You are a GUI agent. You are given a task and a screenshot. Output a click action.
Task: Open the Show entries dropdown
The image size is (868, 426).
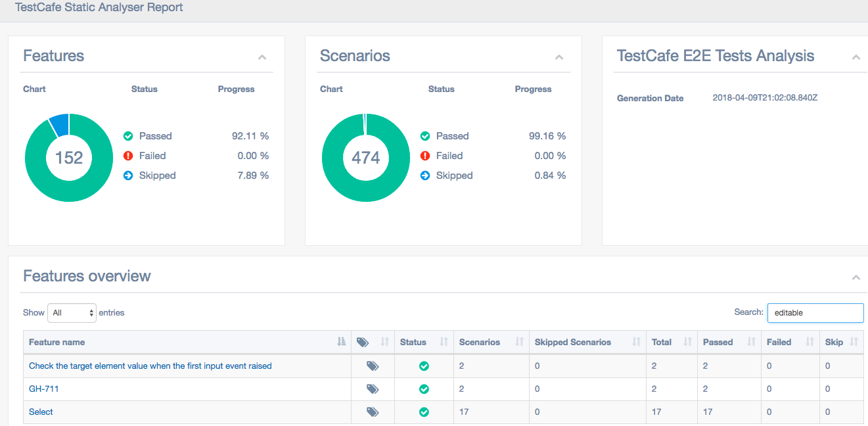72,313
